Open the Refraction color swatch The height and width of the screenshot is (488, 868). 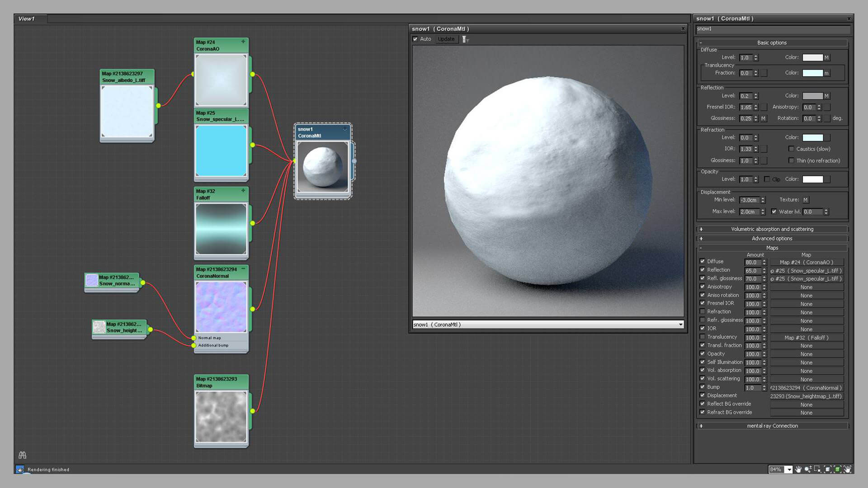click(x=812, y=137)
